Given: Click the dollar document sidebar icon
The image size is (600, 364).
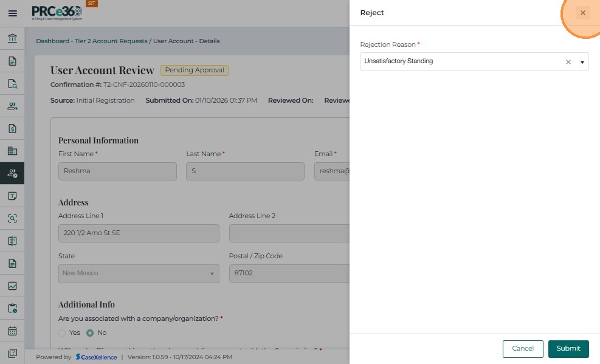Looking at the screenshot, I should pos(12,128).
